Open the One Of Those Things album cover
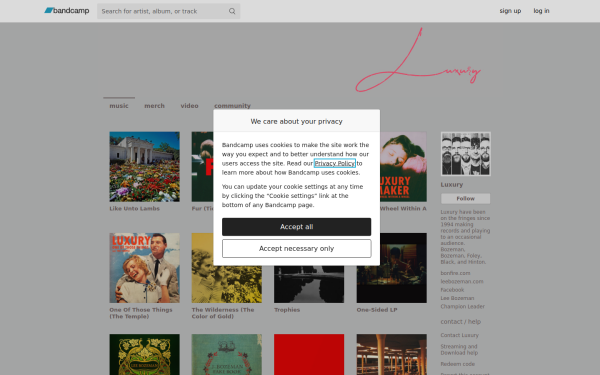This screenshot has width=600, height=375. click(144, 268)
